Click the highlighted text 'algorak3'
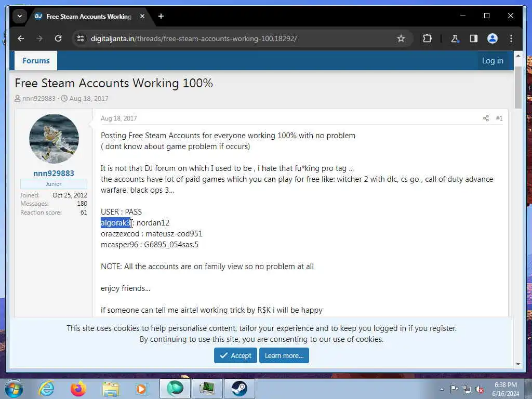 [115, 222]
